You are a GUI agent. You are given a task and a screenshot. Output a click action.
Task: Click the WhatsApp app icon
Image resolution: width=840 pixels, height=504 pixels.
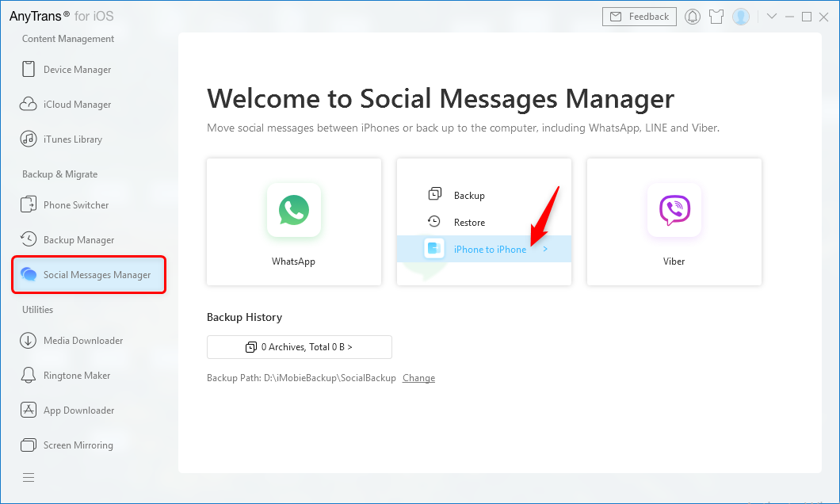(293, 210)
